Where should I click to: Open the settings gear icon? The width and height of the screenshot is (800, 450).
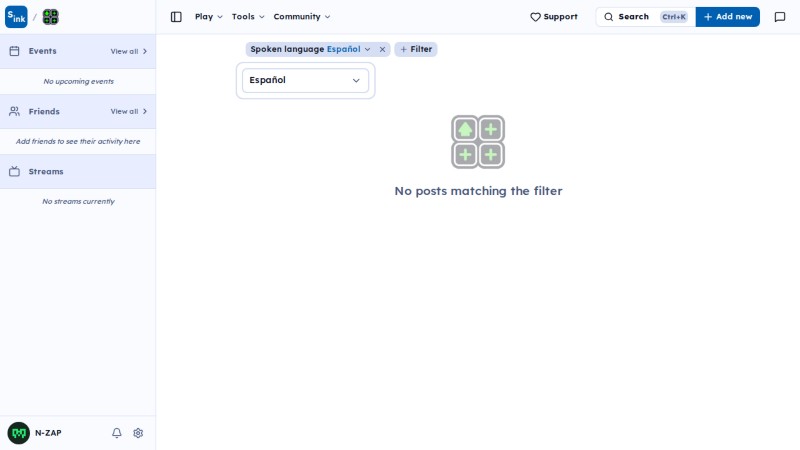(138, 433)
